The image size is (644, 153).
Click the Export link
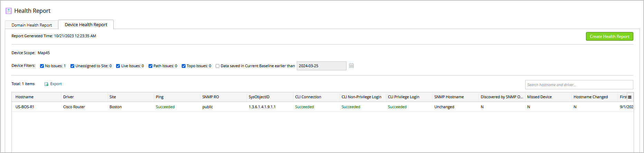[56, 84]
